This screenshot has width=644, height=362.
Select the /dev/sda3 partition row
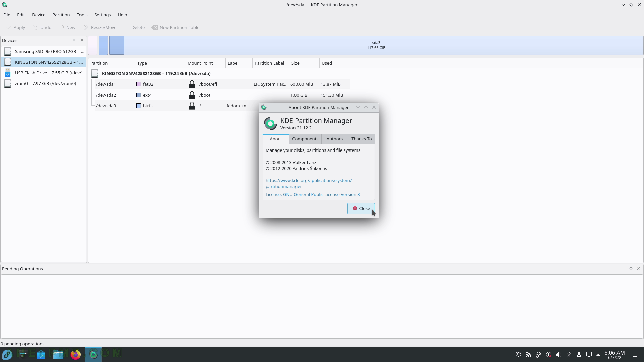point(177,106)
